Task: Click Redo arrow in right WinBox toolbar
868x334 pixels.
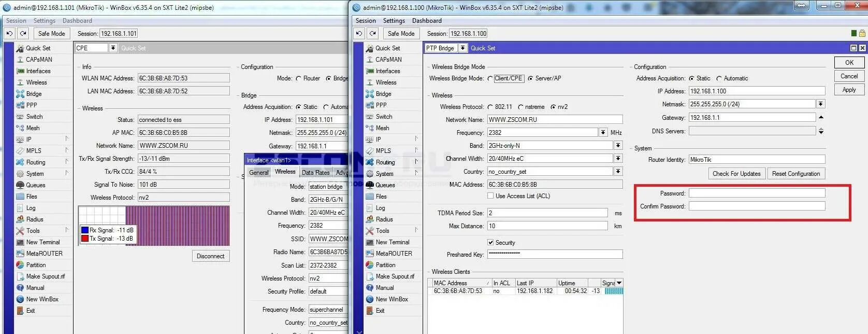Action: (373, 34)
